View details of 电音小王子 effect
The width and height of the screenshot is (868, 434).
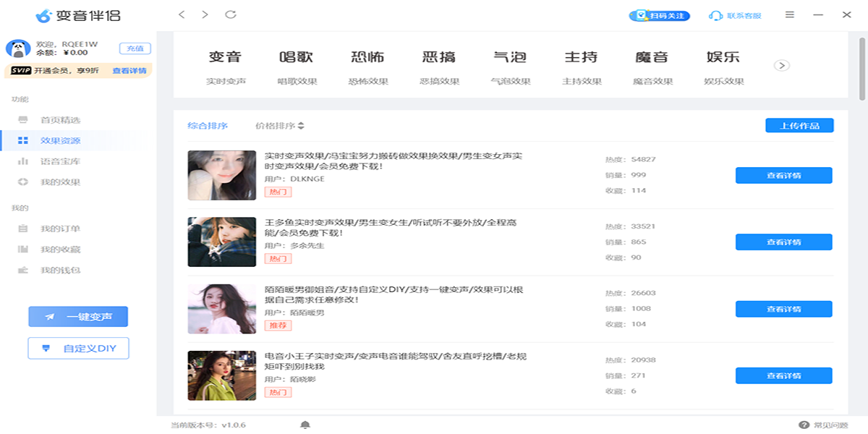click(x=783, y=375)
